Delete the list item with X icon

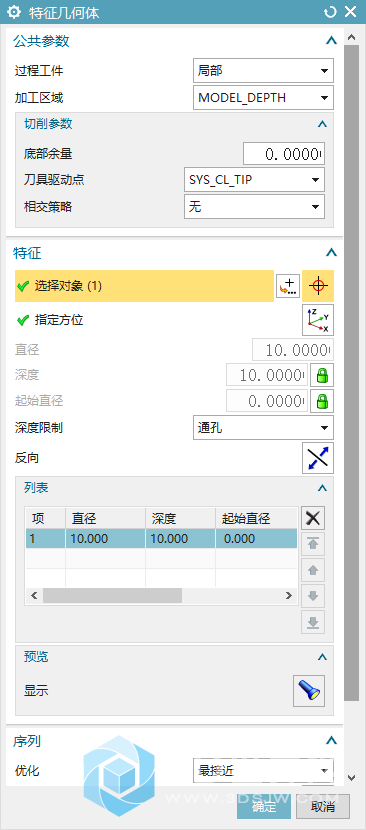(313, 518)
